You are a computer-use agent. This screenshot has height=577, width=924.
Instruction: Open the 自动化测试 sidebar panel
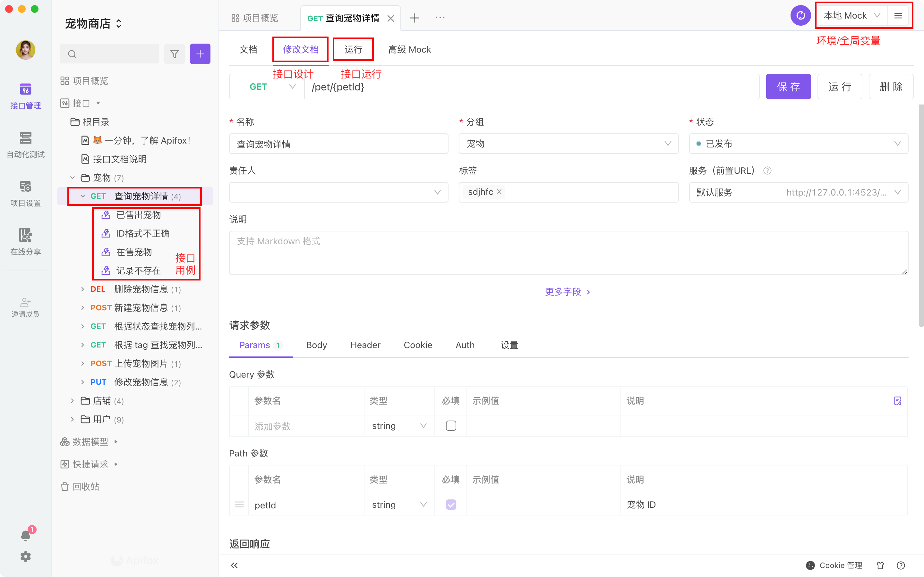coord(25,144)
